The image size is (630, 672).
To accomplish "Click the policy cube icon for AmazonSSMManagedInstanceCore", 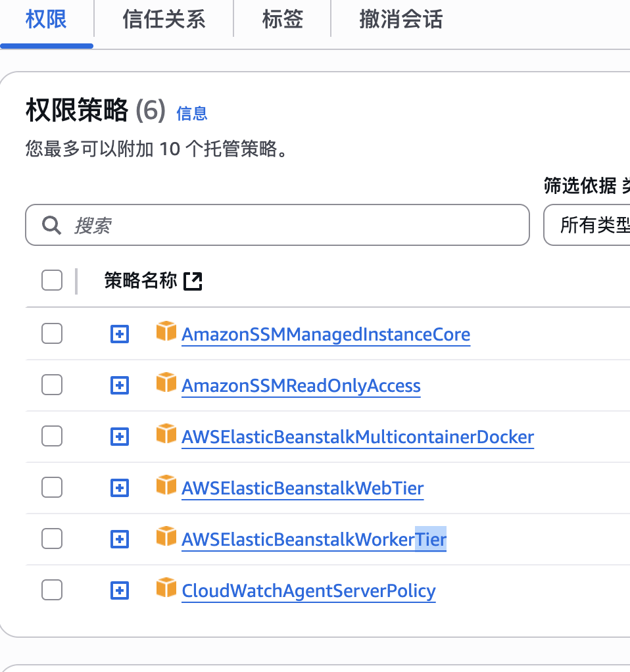I will tap(166, 331).
